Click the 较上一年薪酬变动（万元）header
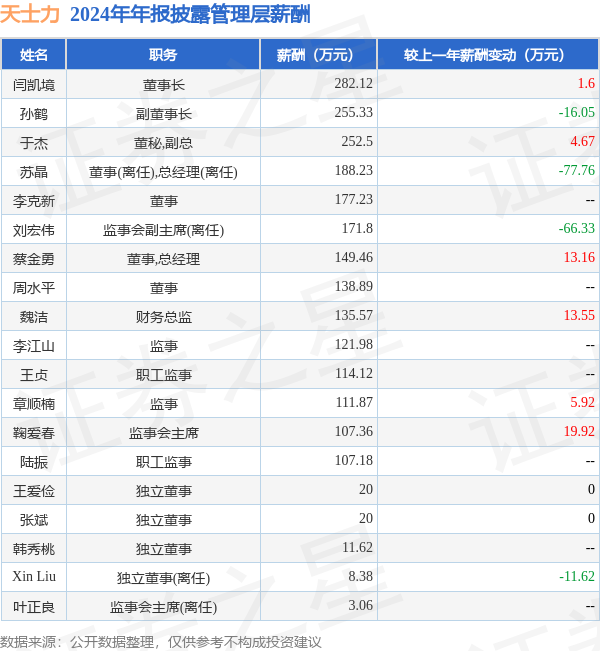The height and width of the screenshot is (651, 600). (487, 54)
